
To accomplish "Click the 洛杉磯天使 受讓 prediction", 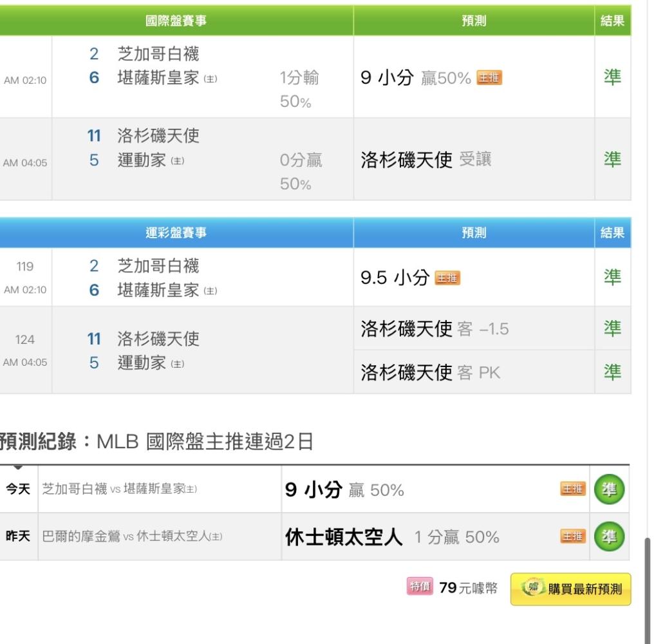I will tap(426, 160).
